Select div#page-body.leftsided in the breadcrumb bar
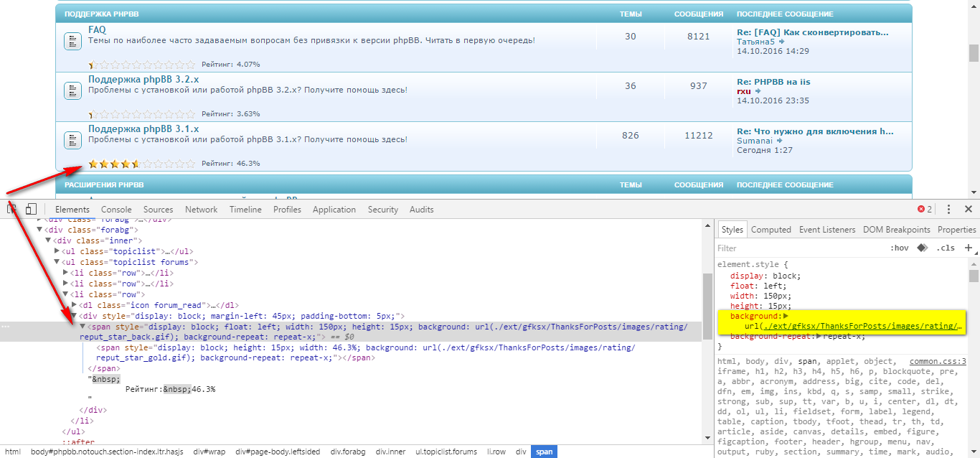 click(277, 452)
